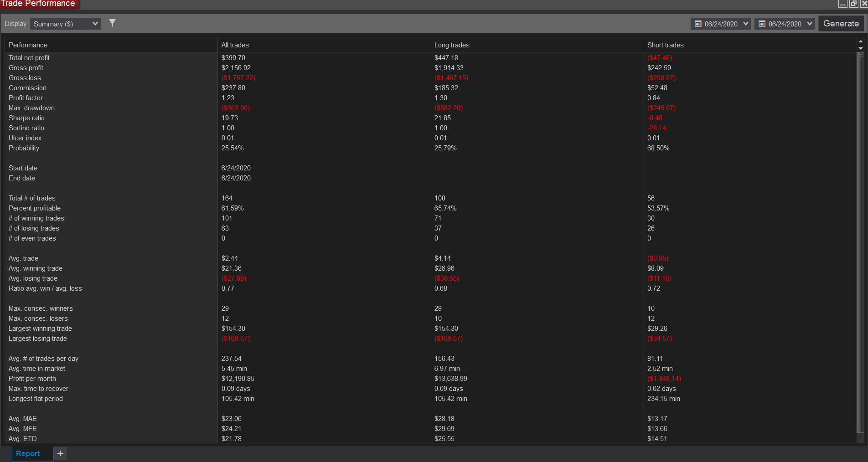Open the start date 06/24/2020 picker
Image resolution: width=868 pixels, height=462 pixels.
tap(720, 24)
